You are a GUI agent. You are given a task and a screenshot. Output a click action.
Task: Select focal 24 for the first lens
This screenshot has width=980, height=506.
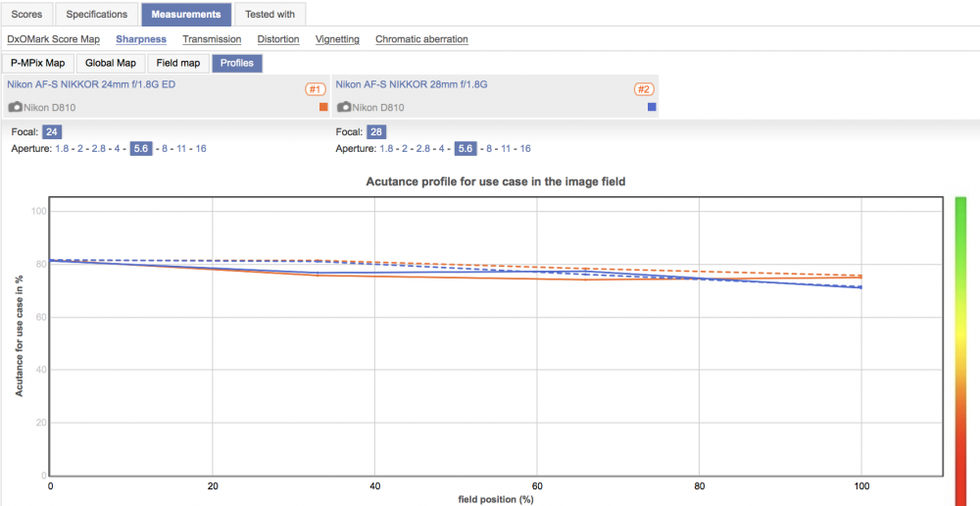(x=52, y=132)
